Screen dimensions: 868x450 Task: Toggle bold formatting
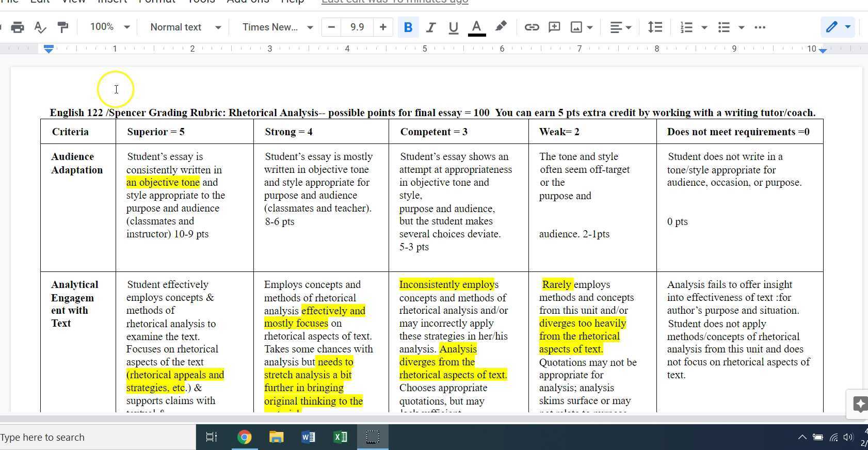click(408, 27)
